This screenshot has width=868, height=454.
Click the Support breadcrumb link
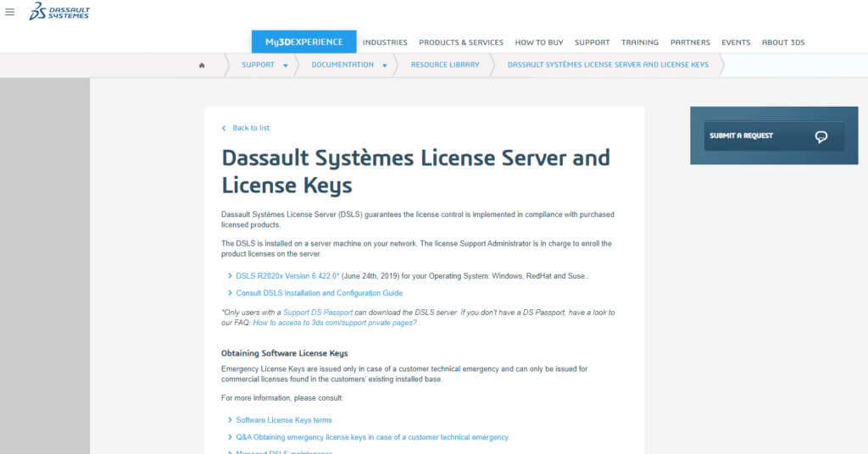[258, 64]
